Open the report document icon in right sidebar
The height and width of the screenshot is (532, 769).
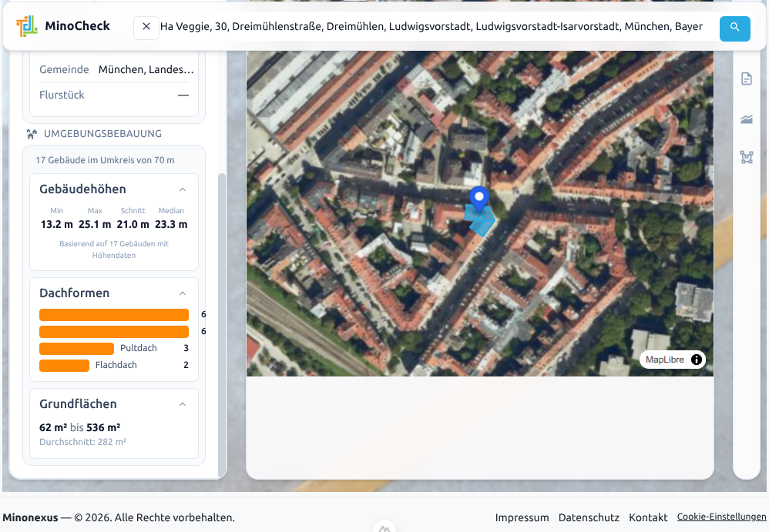pos(746,79)
